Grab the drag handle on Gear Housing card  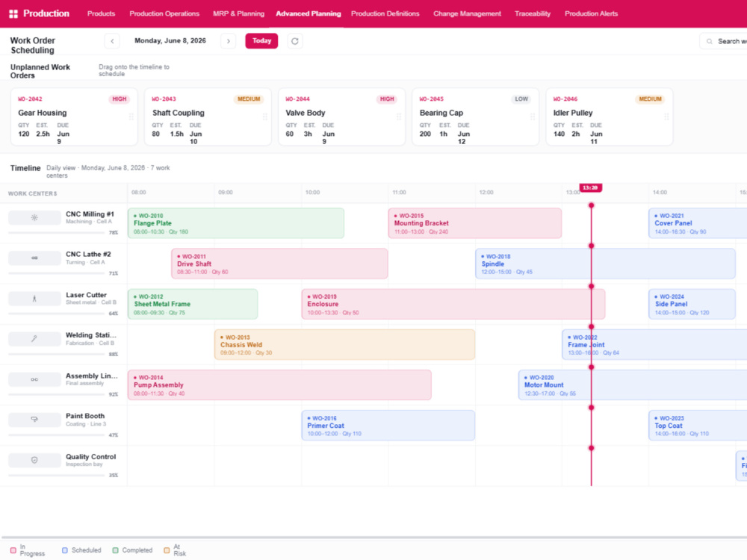[131, 116]
